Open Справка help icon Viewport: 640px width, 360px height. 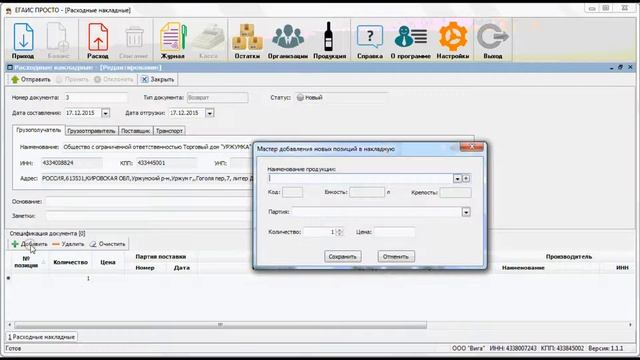coord(370,40)
